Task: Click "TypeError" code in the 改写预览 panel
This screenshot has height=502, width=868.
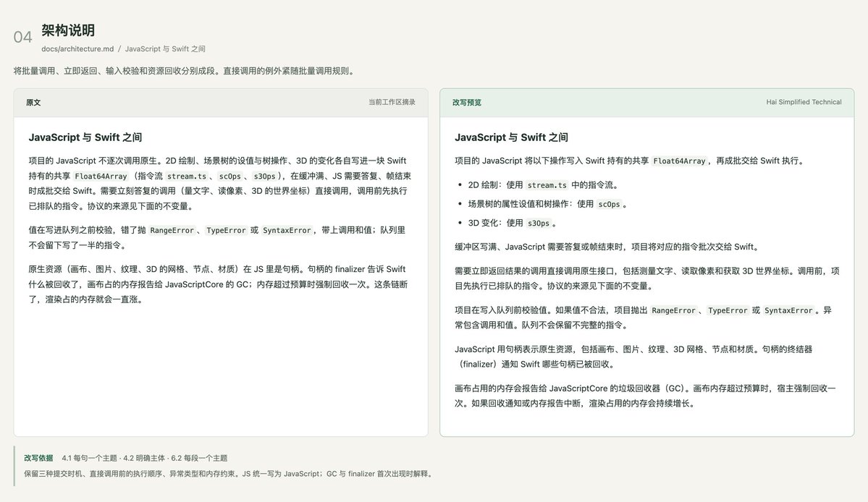Action: click(728, 311)
